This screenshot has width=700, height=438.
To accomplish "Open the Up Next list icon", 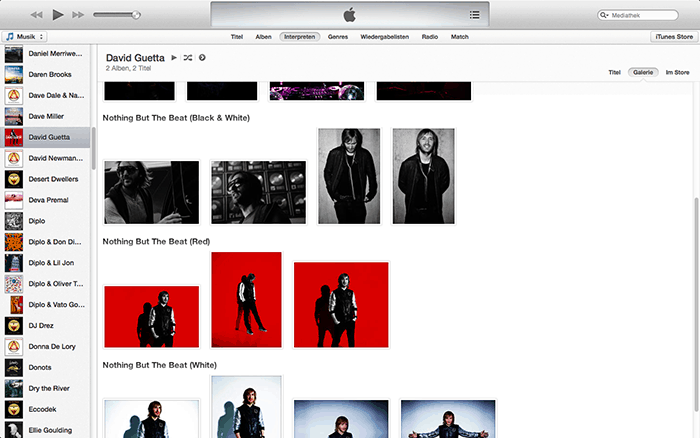I will click(x=475, y=15).
